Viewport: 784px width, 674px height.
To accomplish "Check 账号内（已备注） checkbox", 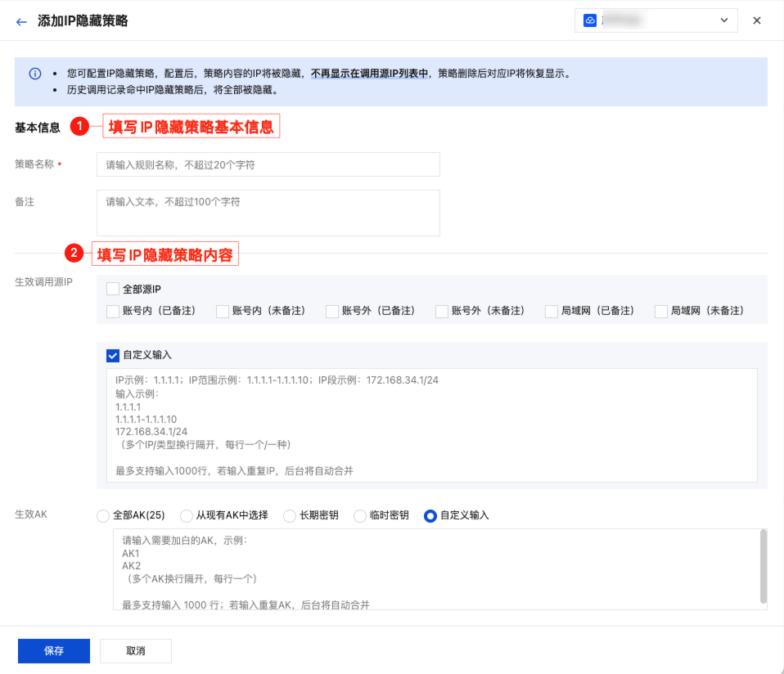I will (x=113, y=311).
